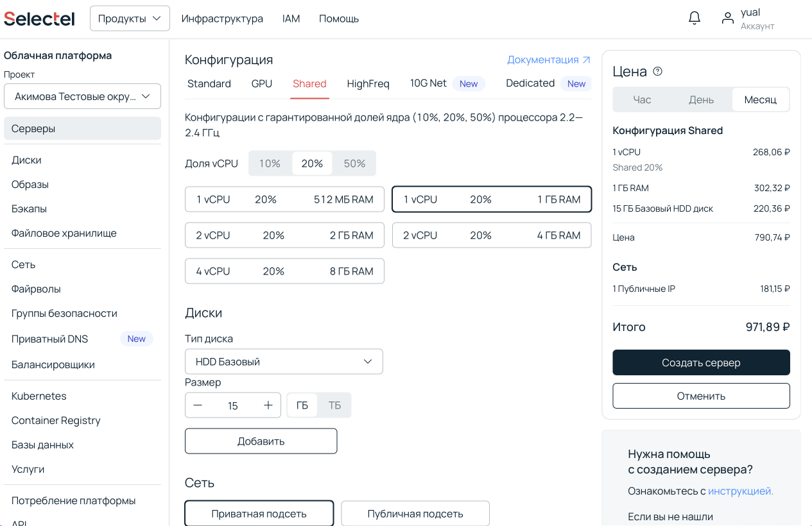Viewport: 812px width, 526px height.
Task: Click the Selectel logo
Action: coord(39,19)
